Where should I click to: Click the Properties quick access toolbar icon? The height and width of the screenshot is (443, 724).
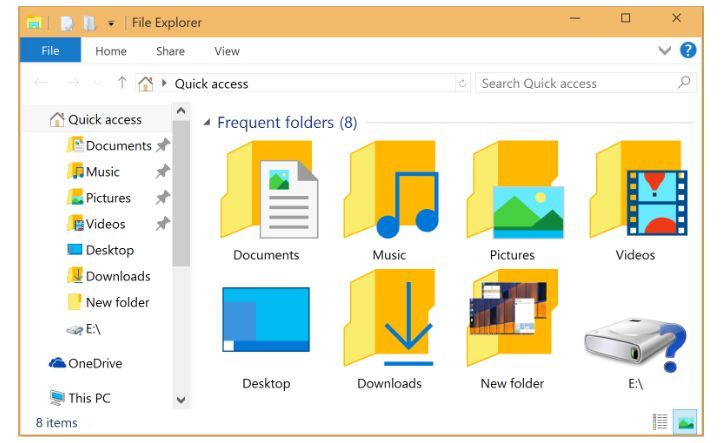pyautogui.click(x=67, y=23)
